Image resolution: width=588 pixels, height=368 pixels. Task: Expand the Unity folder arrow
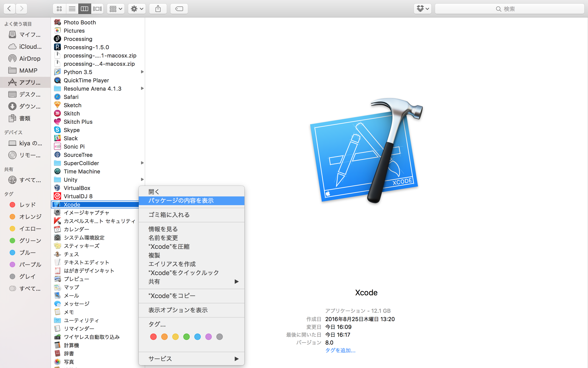pyautogui.click(x=142, y=179)
